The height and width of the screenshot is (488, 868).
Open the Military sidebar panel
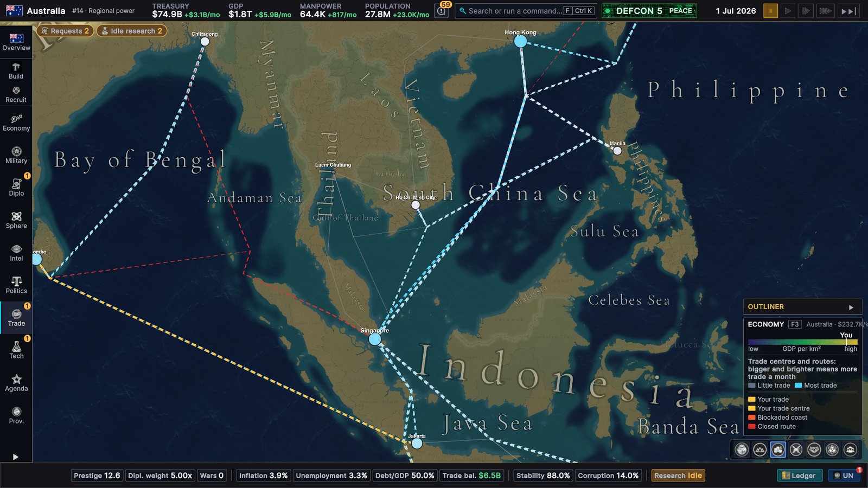(x=16, y=155)
